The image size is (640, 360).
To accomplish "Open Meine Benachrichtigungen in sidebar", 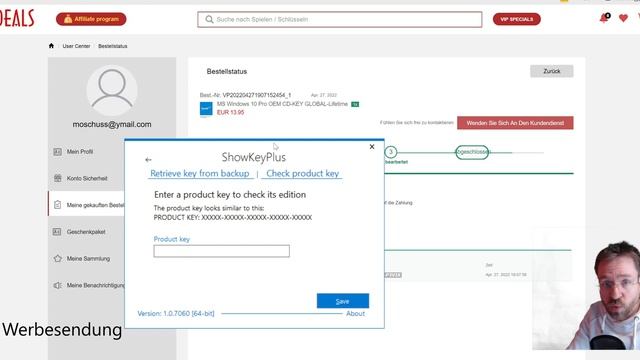I will coord(95,285).
